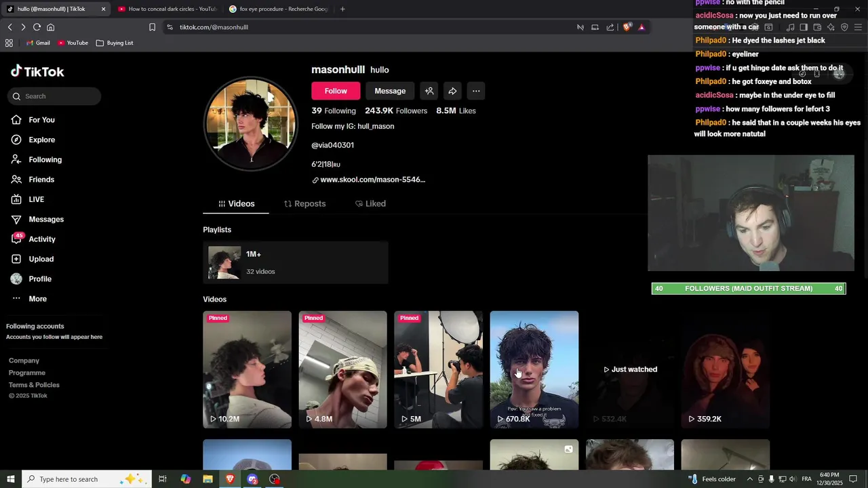Switch to the Reposts tab
868x488 pixels.
[304, 204]
